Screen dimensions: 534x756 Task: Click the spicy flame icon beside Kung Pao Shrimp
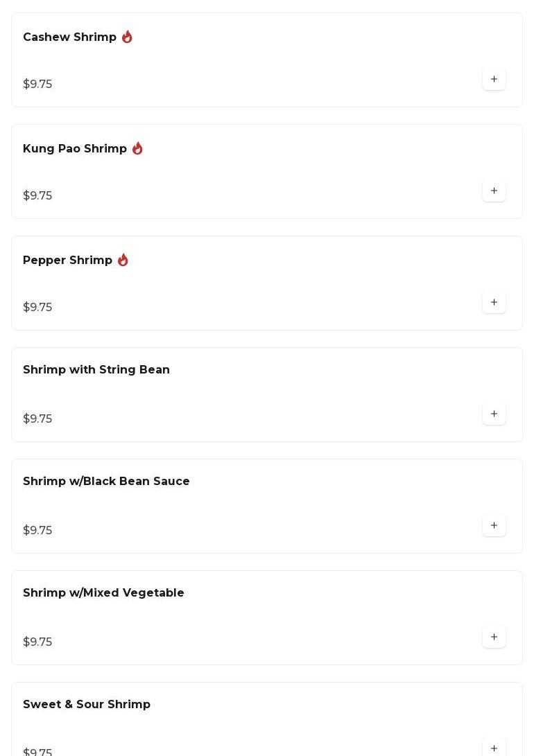(137, 148)
